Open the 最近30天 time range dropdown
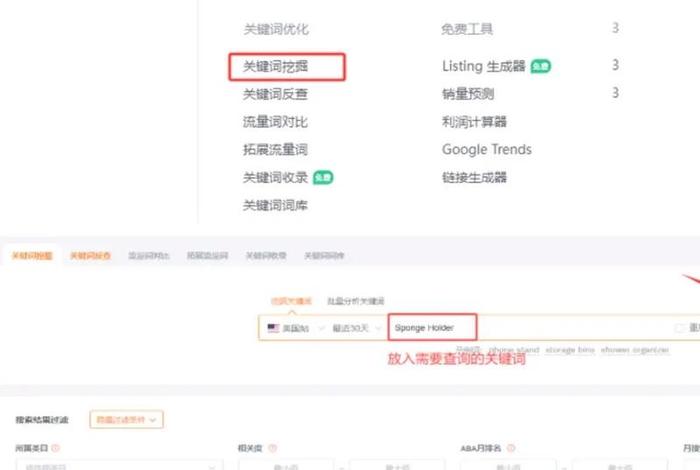The width and height of the screenshot is (700, 470). (x=357, y=328)
